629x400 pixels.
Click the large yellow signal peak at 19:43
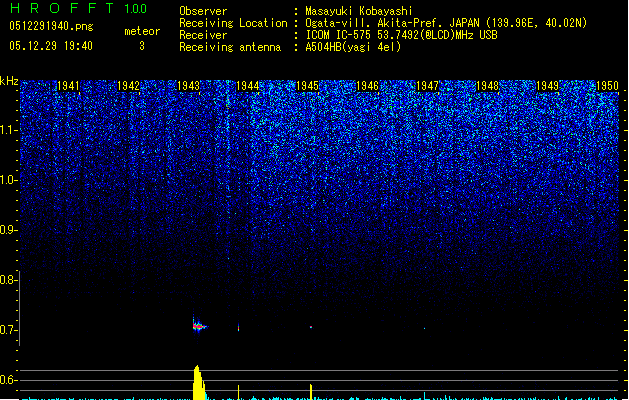[x=199, y=382]
